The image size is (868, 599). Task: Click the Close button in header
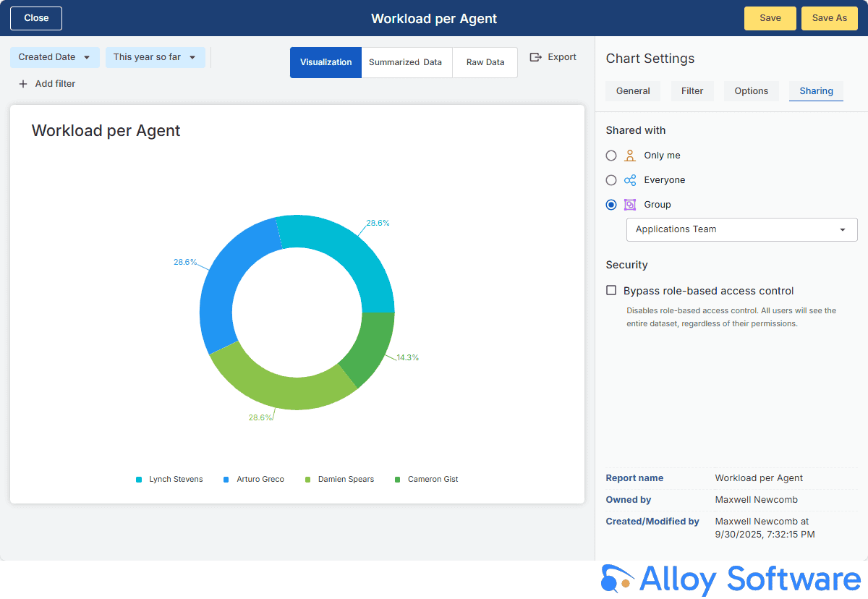click(36, 18)
